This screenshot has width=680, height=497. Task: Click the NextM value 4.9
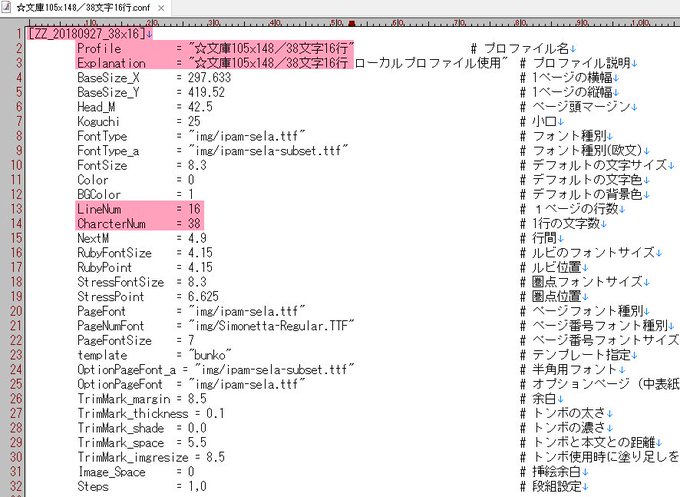197,238
